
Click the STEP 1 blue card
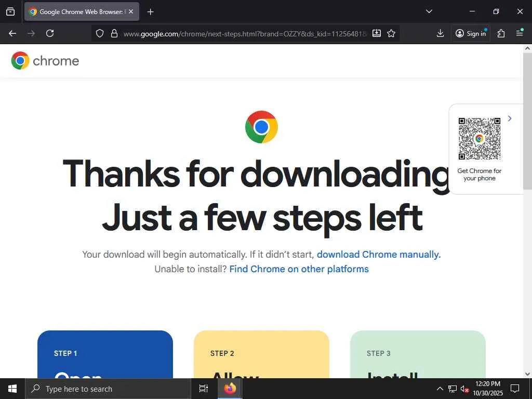click(x=105, y=354)
